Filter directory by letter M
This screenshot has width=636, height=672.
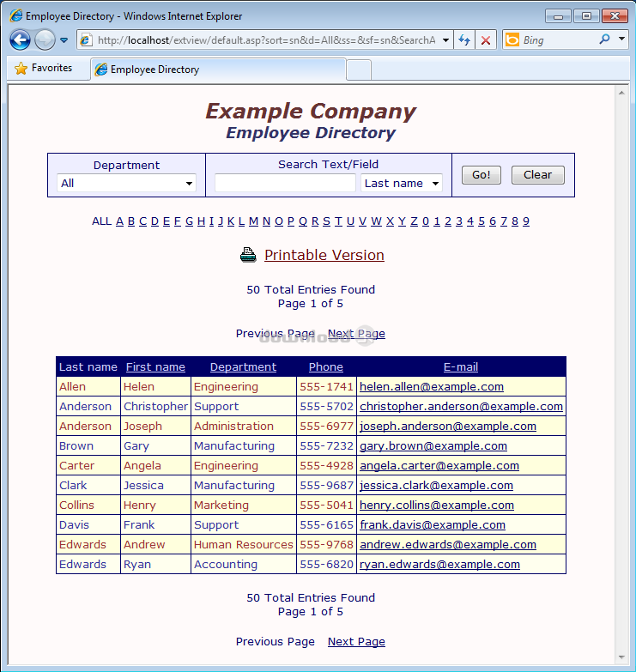pyautogui.click(x=253, y=221)
